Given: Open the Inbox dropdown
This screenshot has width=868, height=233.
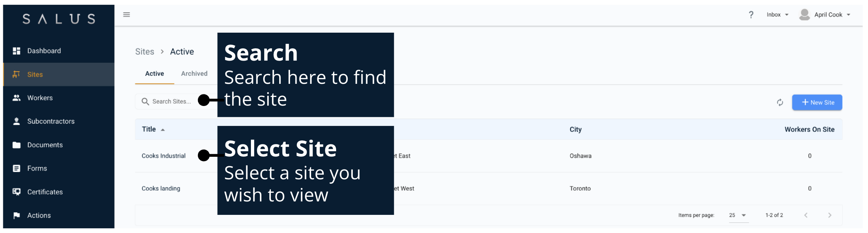Looking at the screenshot, I should click(777, 15).
